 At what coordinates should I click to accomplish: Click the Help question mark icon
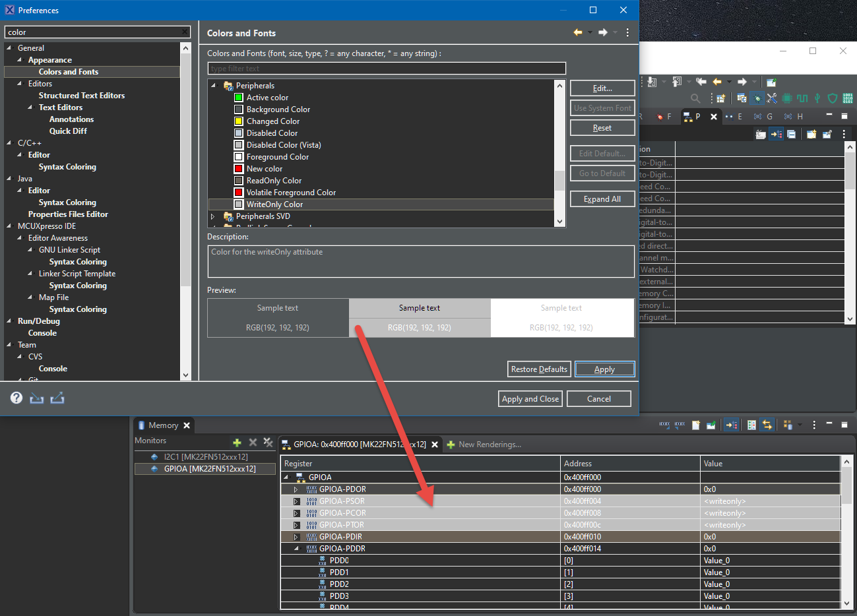16,397
